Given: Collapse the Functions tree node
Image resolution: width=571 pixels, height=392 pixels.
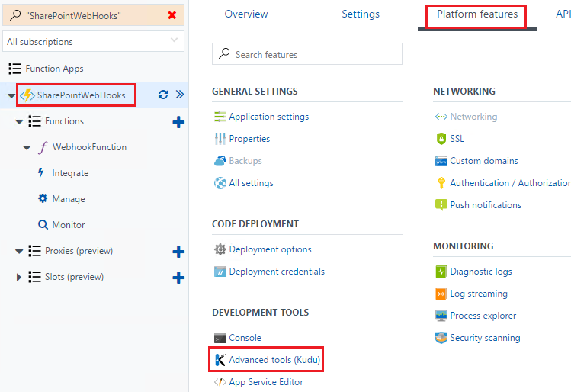Looking at the screenshot, I should tap(19, 122).
